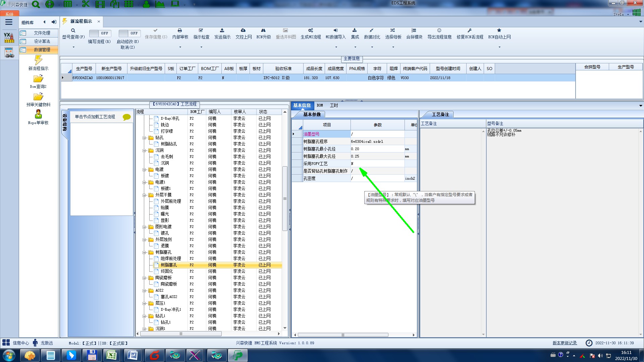Toggle the hamburger menu in sidebar
The image size is (644, 362).
coord(9,22)
